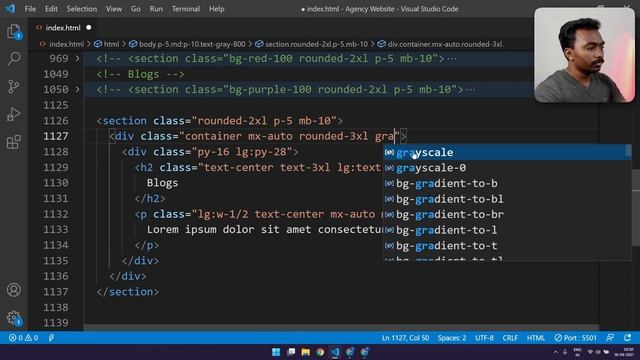Choose bg-gradient-to-l suggestion
This screenshot has width=640, height=360.
point(506,230)
